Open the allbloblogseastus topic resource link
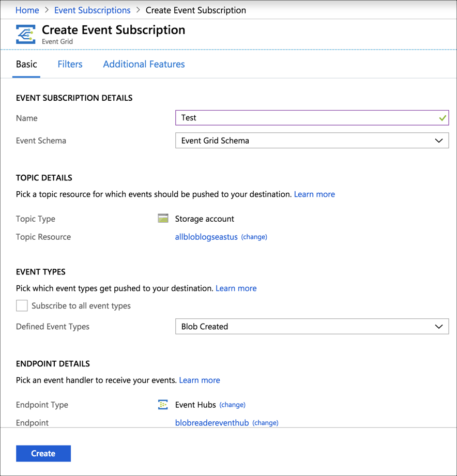The width and height of the screenshot is (457, 476). (206, 237)
